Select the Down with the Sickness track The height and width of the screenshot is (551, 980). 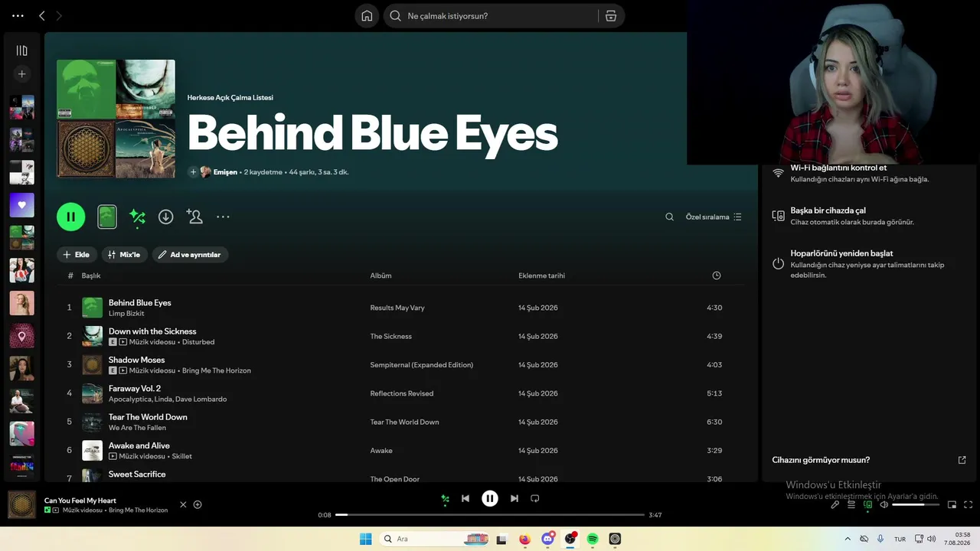152,331
